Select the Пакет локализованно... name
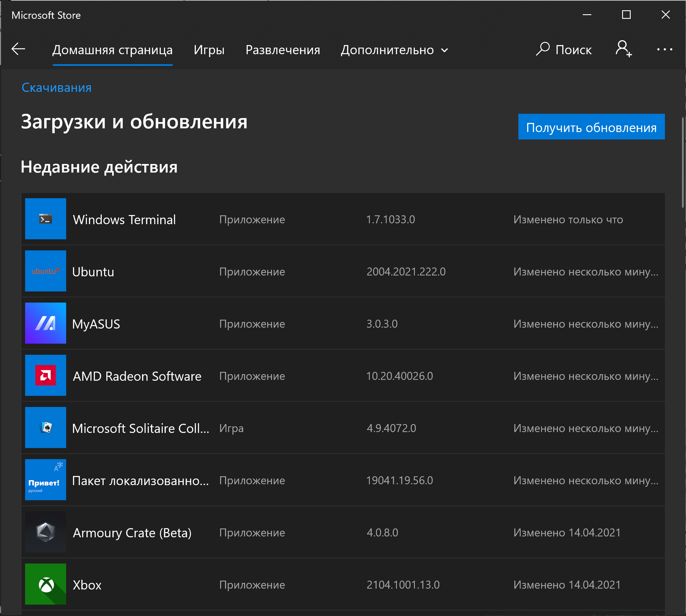Image resolution: width=686 pixels, height=616 pixels. coord(141,481)
